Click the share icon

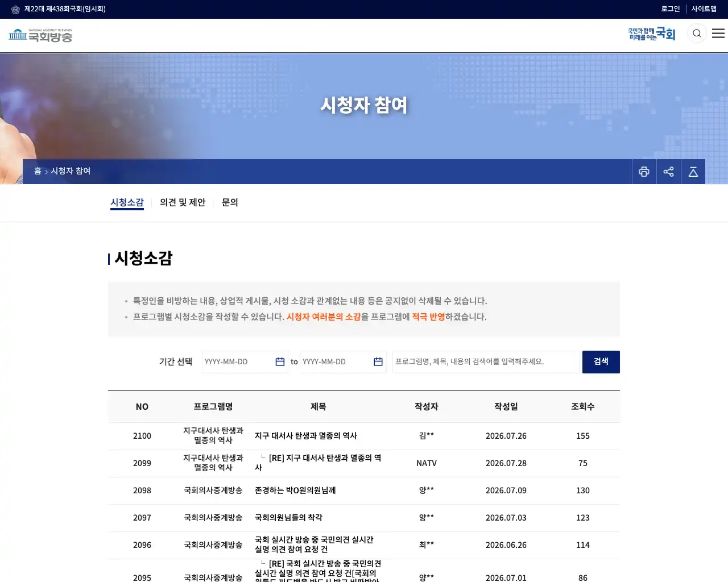[668, 172]
